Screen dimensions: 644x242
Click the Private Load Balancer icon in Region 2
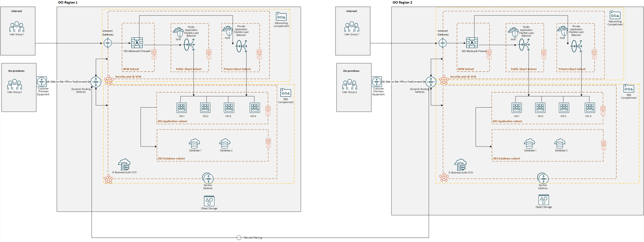click(577, 46)
